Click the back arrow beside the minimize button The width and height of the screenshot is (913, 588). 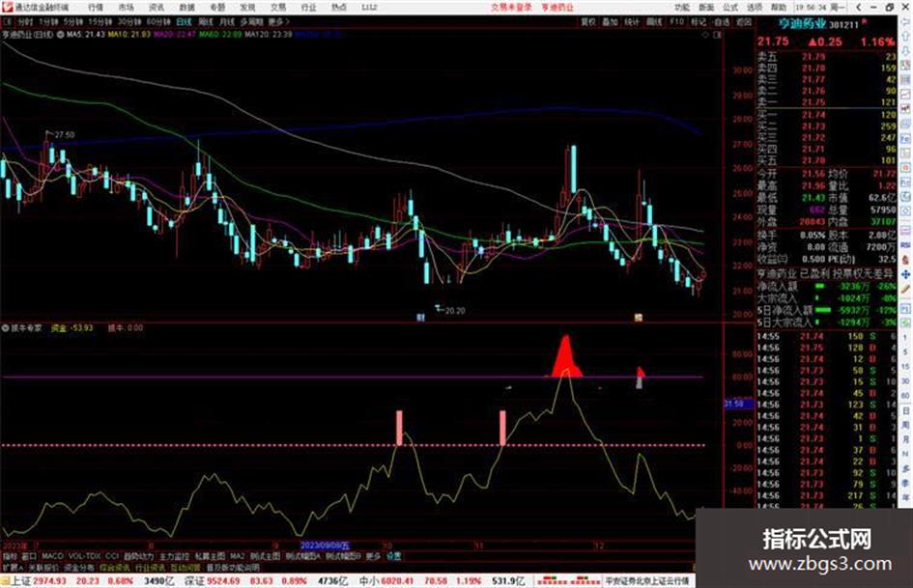tap(858, 7)
